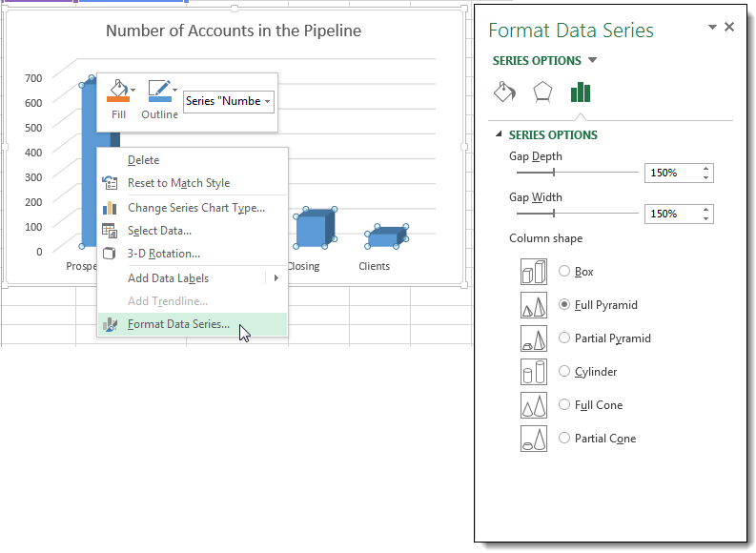
Task: Click the Change Series Chart Type icon
Action: click(x=110, y=208)
